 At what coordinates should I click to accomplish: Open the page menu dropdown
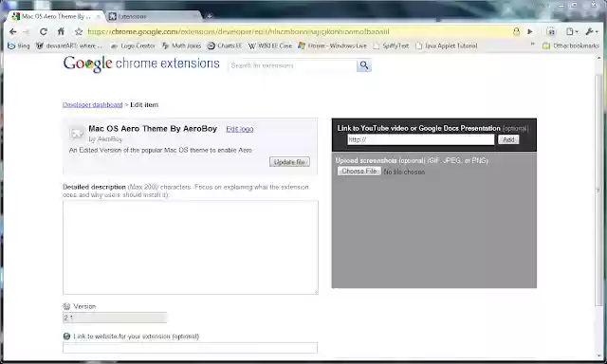tap(572, 31)
